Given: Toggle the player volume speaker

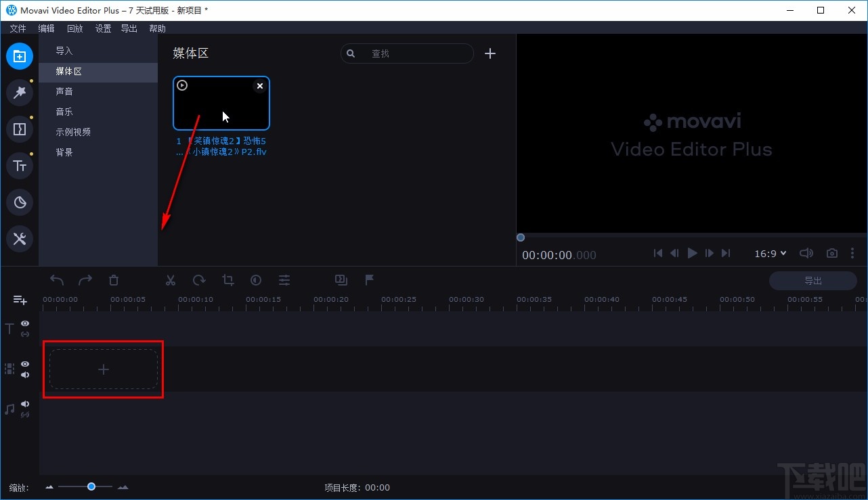Looking at the screenshot, I should coord(806,253).
